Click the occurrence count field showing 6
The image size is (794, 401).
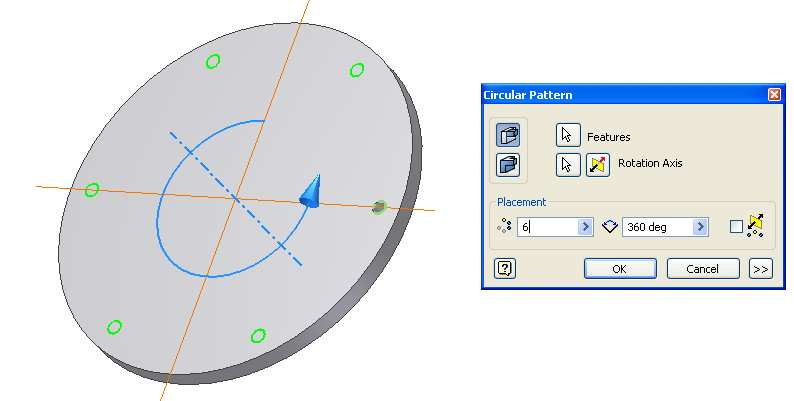pyautogui.click(x=548, y=227)
